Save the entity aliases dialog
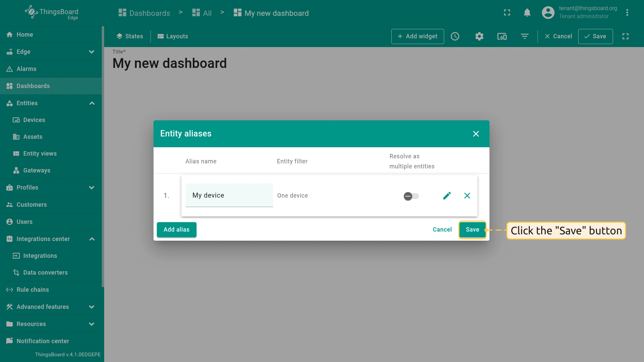The image size is (644, 362). [x=472, y=230]
